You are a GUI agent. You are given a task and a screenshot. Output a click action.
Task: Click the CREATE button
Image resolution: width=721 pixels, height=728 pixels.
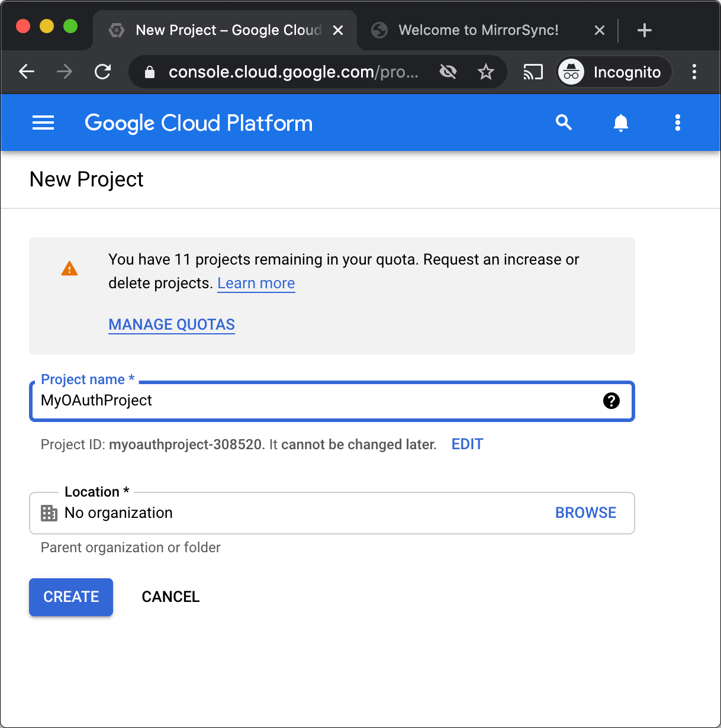click(x=71, y=597)
